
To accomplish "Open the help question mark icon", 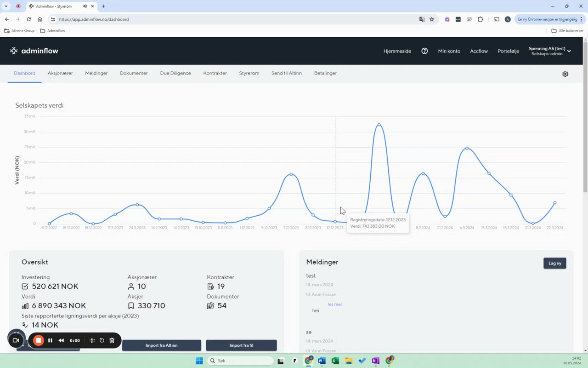I will (x=424, y=51).
